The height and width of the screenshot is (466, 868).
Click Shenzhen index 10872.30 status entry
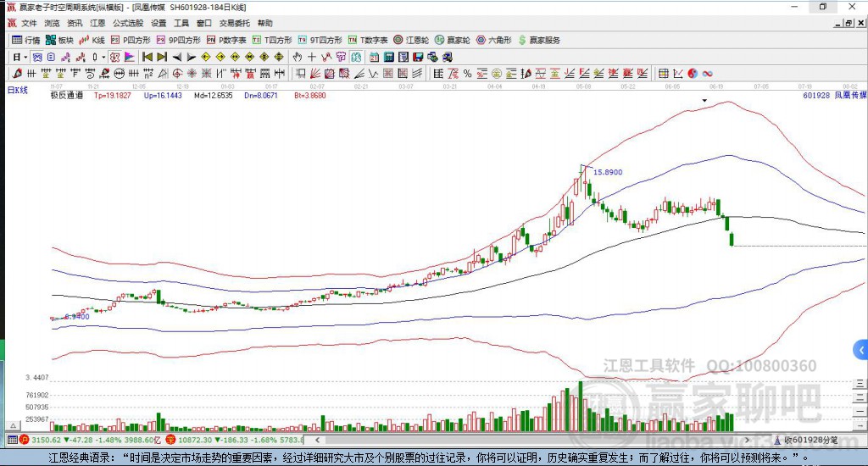[234, 440]
